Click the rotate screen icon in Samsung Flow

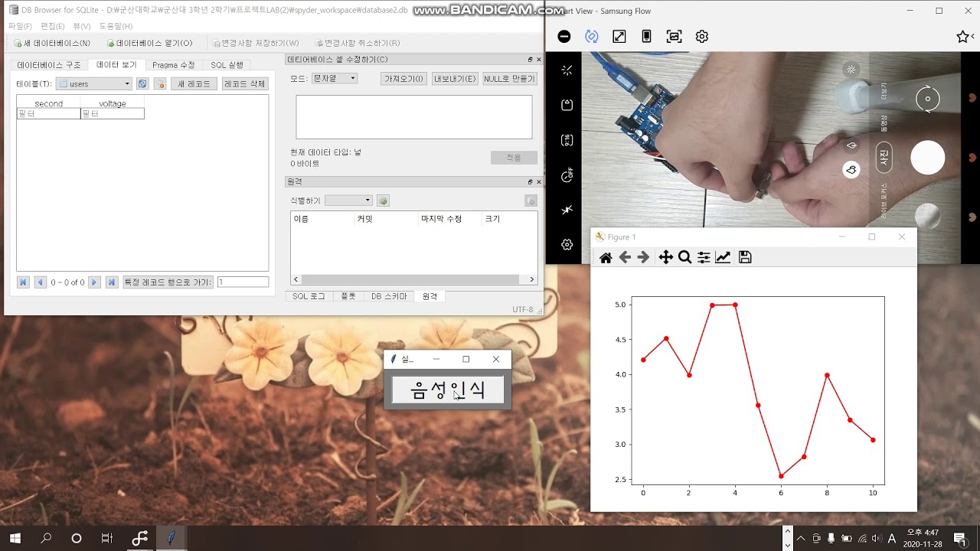[x=592, y=37]
